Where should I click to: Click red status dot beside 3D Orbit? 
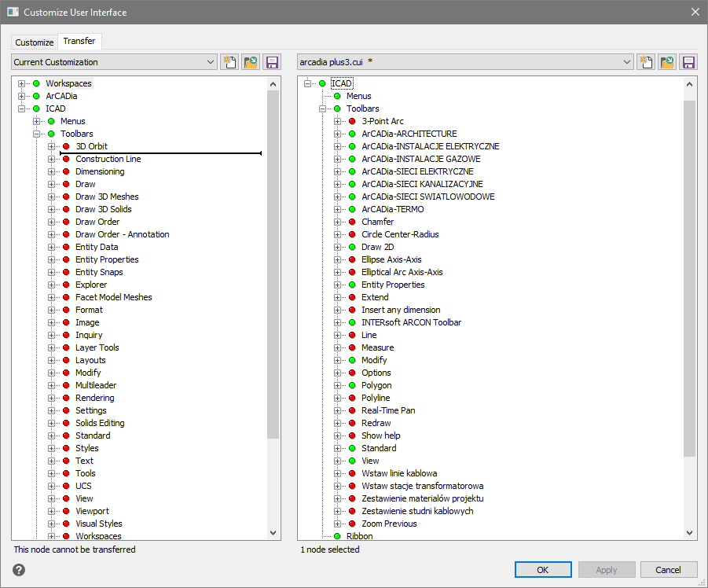click(x=66, y=146)
